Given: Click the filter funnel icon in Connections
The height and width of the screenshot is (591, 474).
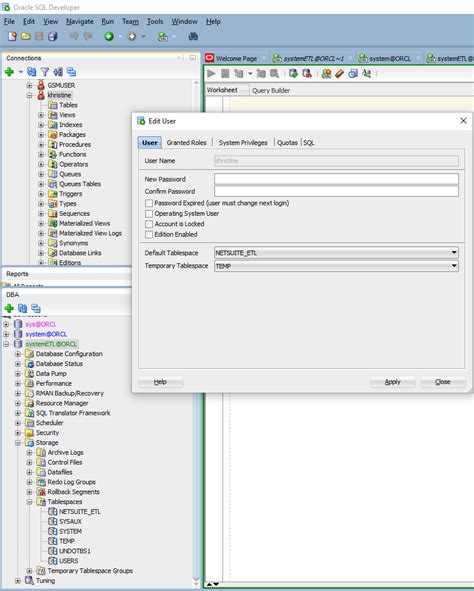Looking at the screenshot, I should pos(45,72).
